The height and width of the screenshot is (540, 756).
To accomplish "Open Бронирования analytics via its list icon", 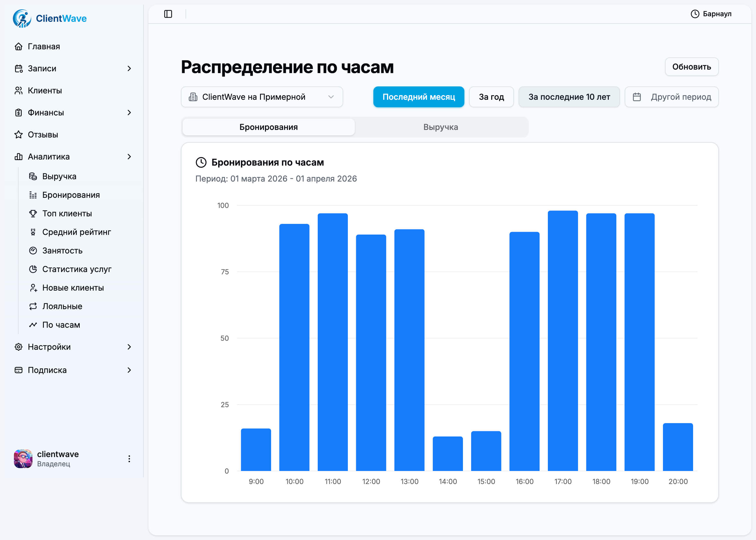I will (33, 195).
